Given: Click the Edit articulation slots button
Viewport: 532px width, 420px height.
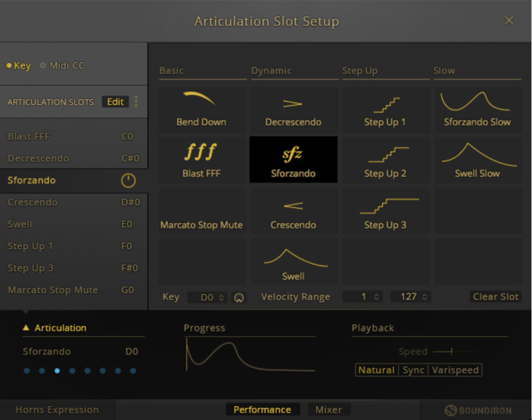Looking at the screenshot, I should (115, 102).
